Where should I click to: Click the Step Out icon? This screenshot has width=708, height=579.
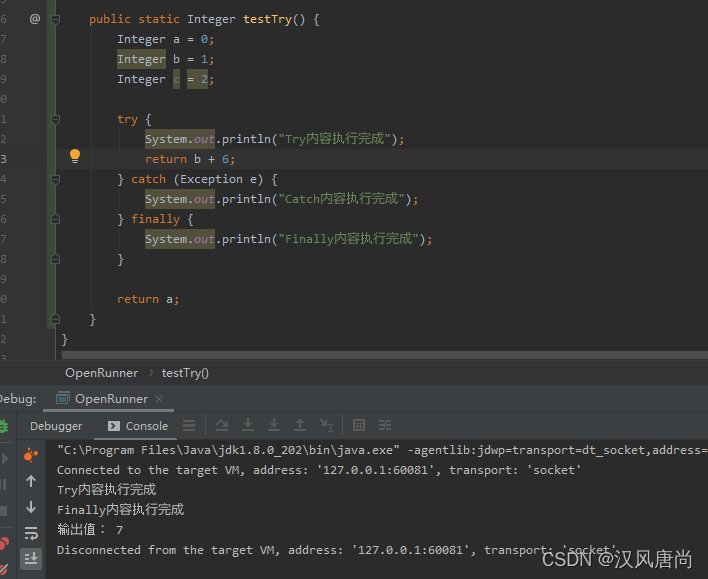click(x=300, y=425)
